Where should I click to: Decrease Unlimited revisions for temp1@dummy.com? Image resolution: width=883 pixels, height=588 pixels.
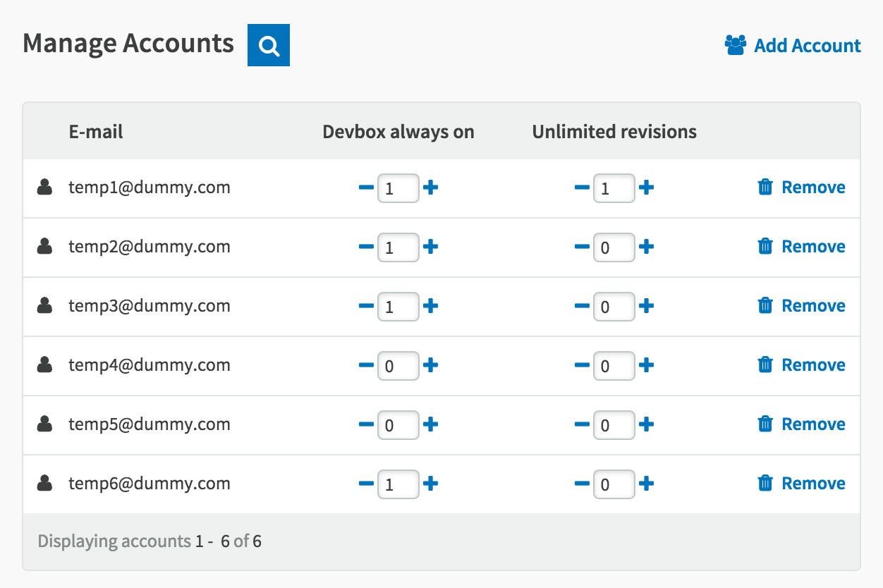tap(581, 188)
